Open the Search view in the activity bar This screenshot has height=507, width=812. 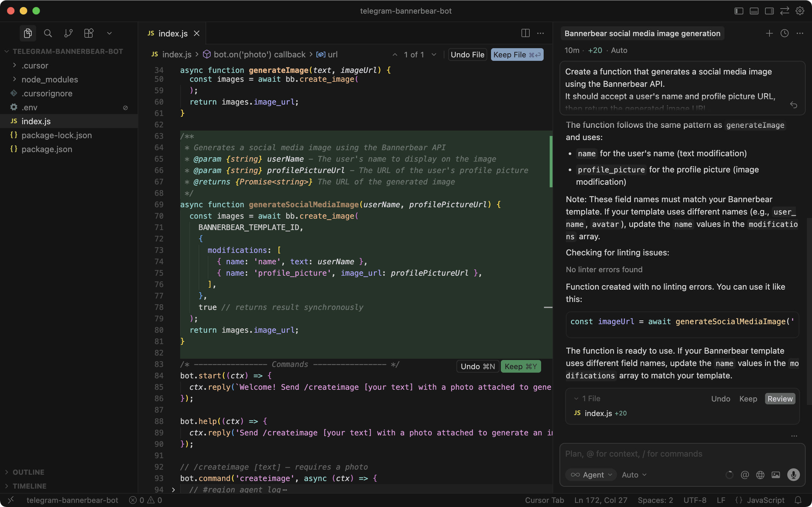click(x=48, y=33)
